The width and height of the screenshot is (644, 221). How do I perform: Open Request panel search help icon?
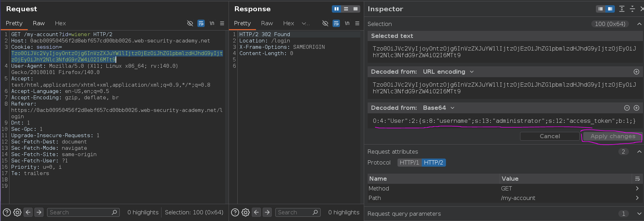click(x=7, y=212)
